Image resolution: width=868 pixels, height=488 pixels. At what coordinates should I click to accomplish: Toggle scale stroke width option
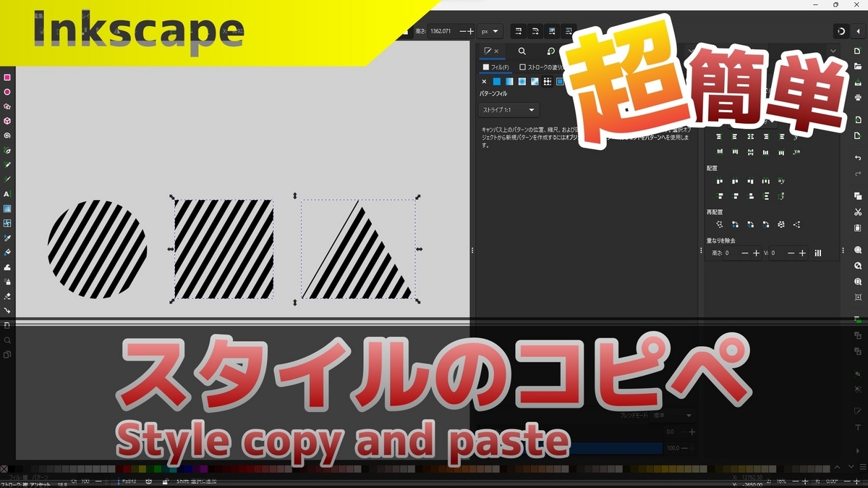pos(517,31)
